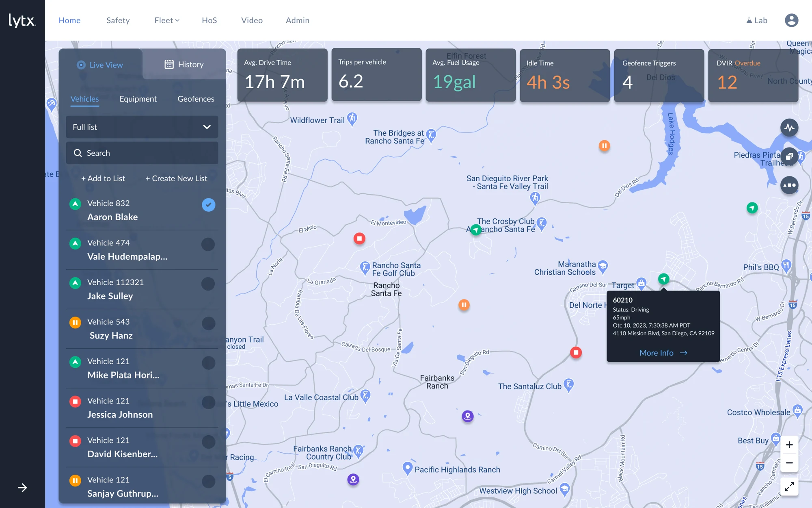Open the Avg. Drive Time card
Screen dimensions: 812x508
coord(282,75)
